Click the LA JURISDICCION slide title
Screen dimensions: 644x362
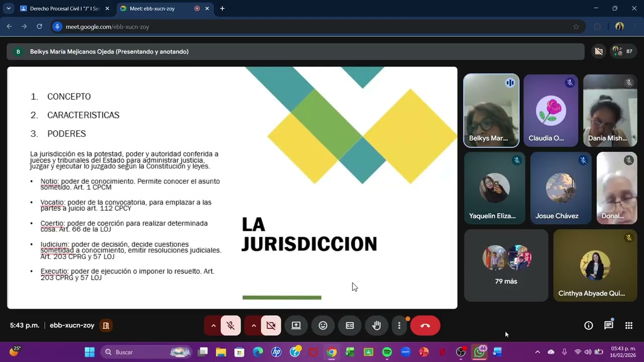tap(309, 234)
